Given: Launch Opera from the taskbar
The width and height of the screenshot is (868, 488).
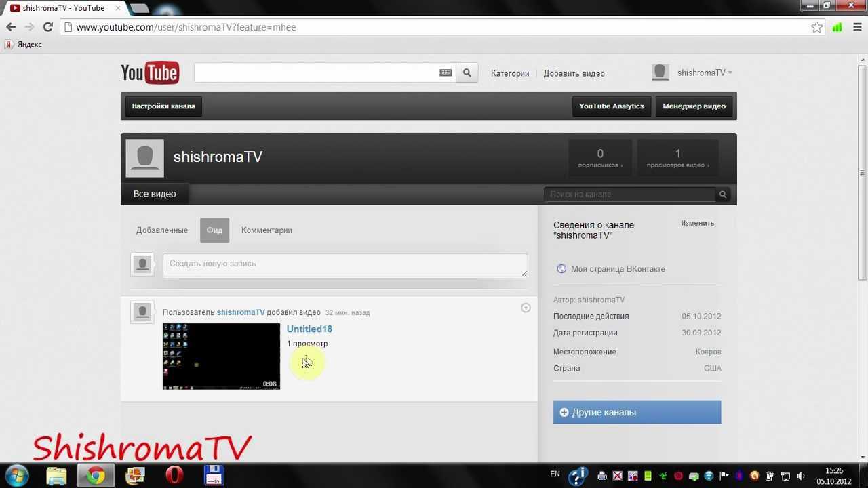Looking at the screenshot, I should click(174, 475).
